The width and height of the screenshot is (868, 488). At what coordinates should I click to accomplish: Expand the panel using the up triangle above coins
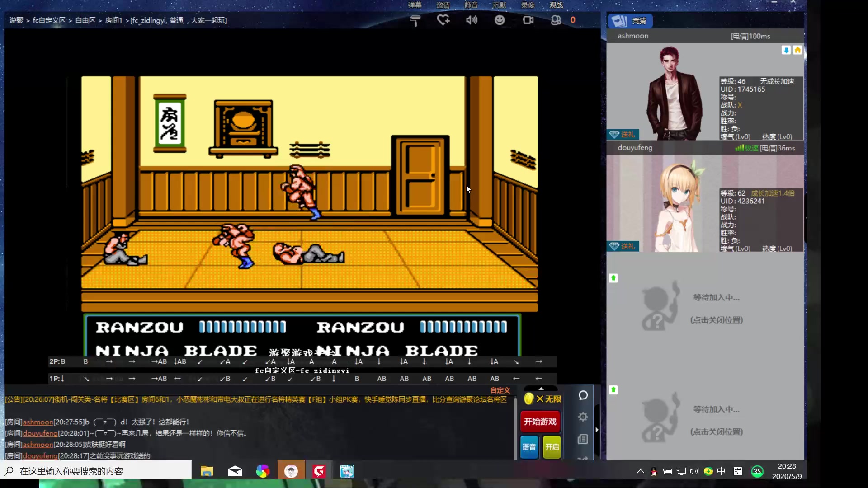(x=541, y=389)
